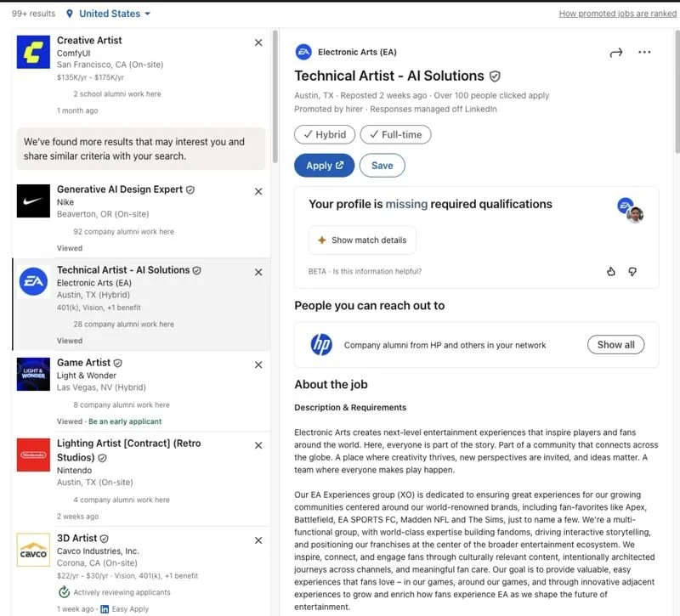Click 'Is this information helpful?' text

377,271
